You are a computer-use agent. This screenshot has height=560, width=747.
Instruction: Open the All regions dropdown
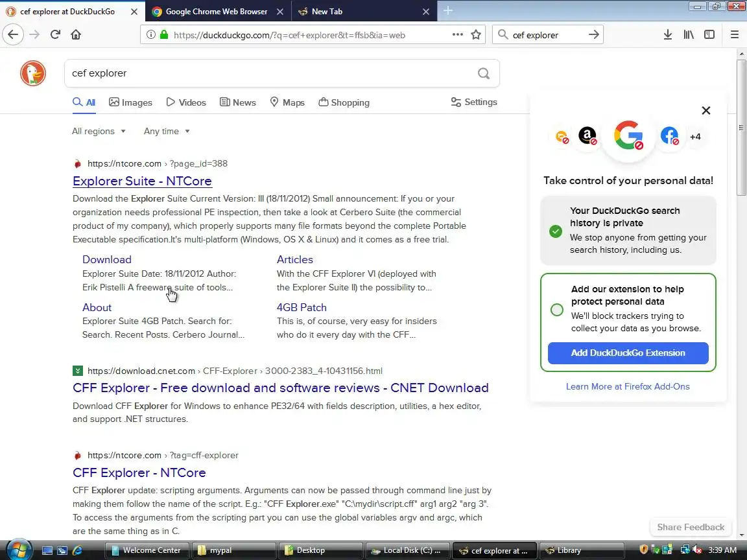(x=99, y=131)
